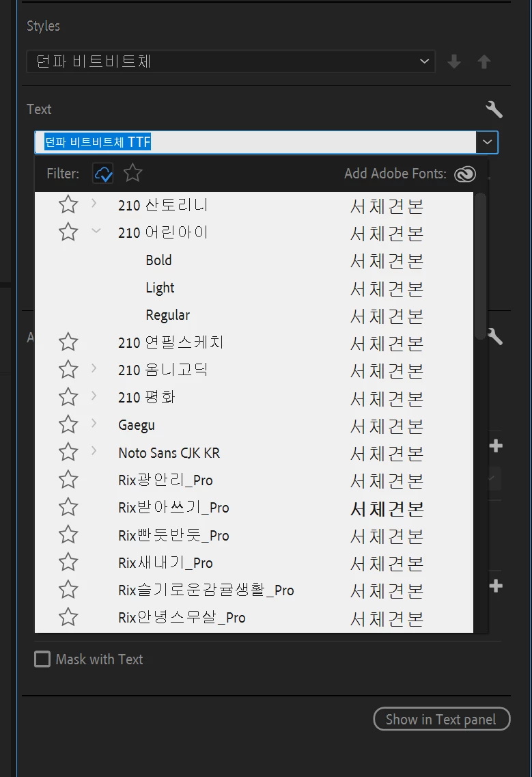Favorite the Rix받아쓰기_Pro font
Screen dimensions: 532x777
pos(68,507)
